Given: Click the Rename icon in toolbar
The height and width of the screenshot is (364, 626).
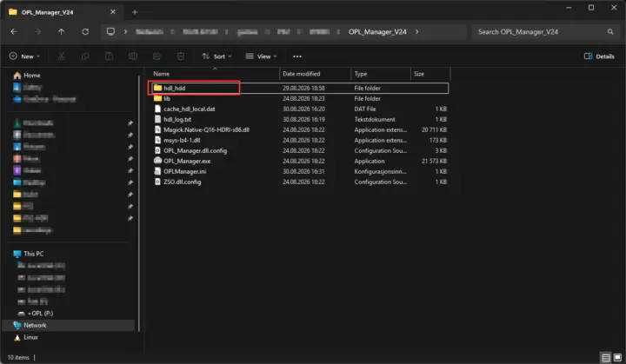Looking at the screenshot, I should click(x=133, y=56).
